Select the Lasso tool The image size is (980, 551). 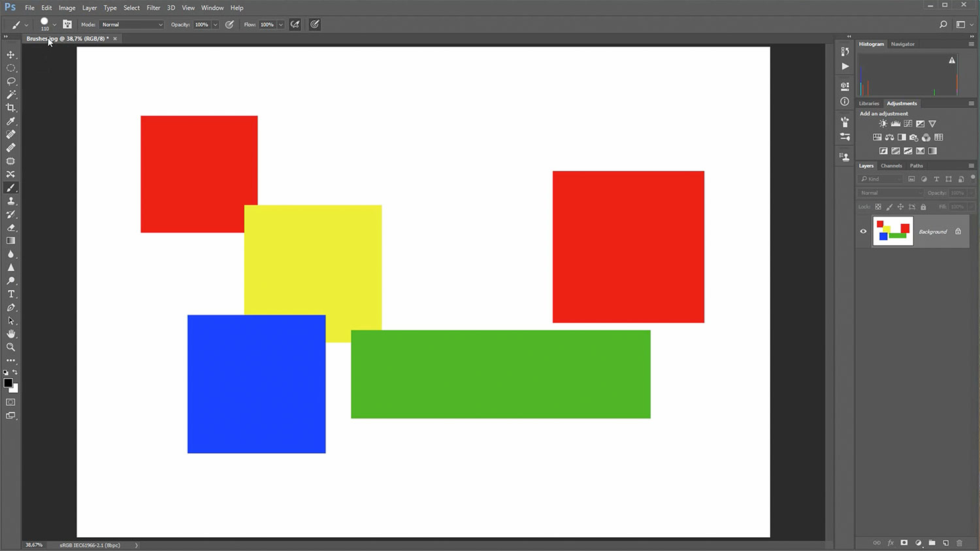(x=10, y=82)
